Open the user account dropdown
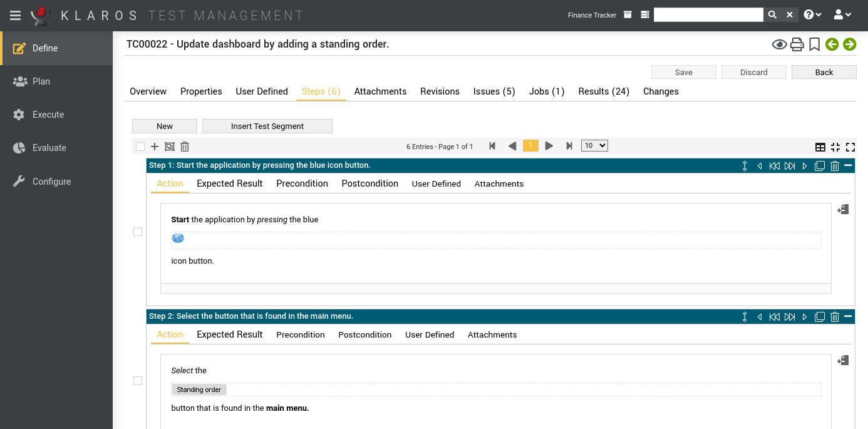The height and width of the screenshot is (429, 868). (x=842, y=14)
